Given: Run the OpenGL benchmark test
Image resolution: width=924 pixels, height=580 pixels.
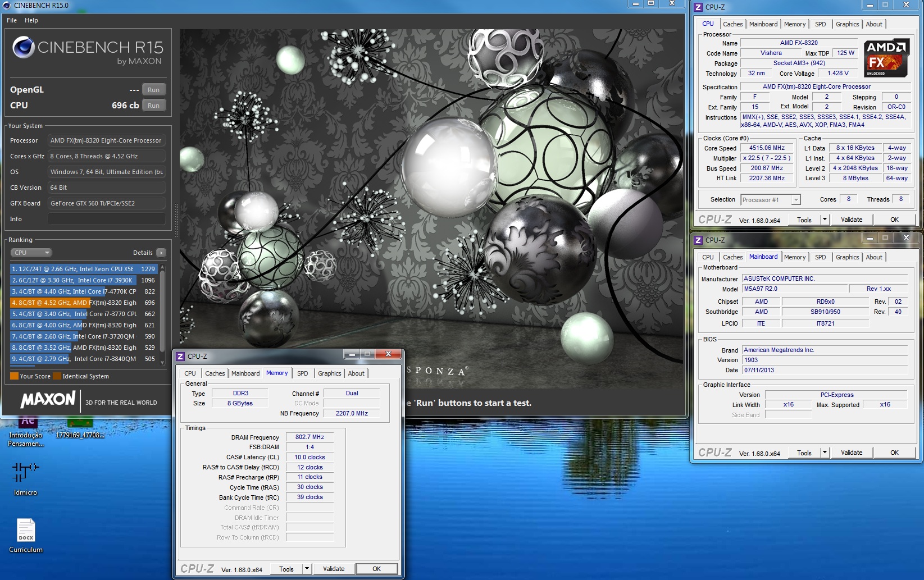Looking at the screenshot, I should click(x=153, y=90).
